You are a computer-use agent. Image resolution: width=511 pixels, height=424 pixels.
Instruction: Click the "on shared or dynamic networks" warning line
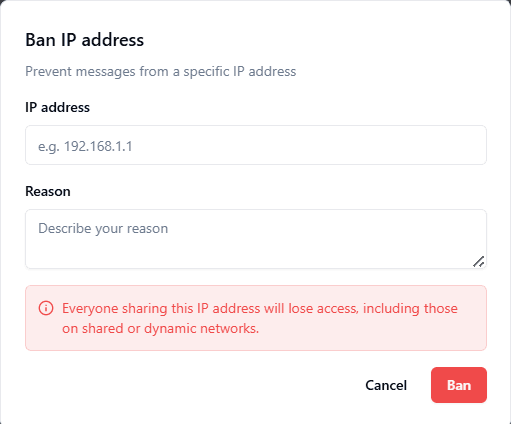(x=160, y=329)
